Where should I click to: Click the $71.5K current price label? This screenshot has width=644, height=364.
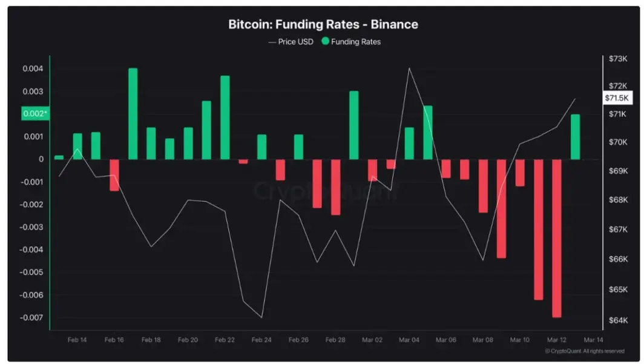coord(617,98)
